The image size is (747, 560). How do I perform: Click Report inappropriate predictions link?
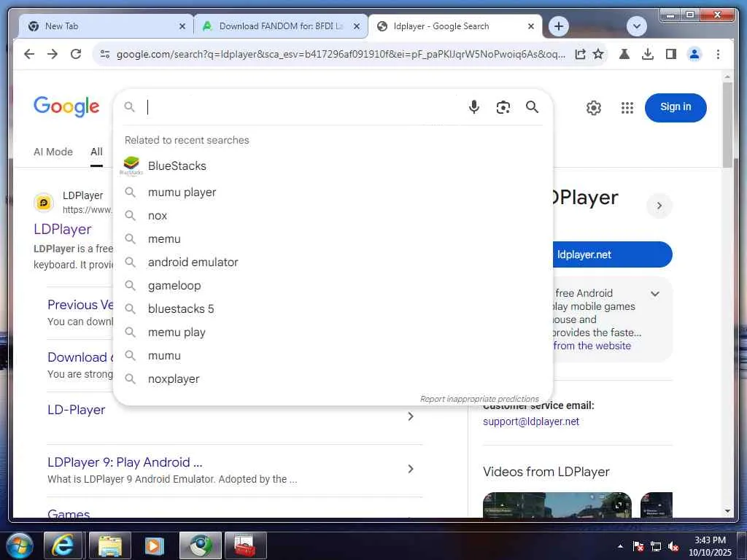pyautogui.click(x=479, y=399)
